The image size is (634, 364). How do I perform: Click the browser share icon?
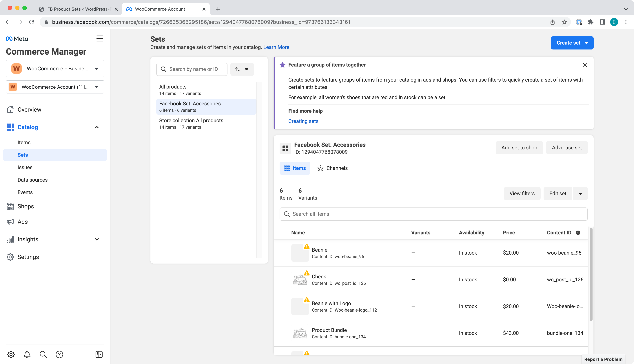[x=552, y=22]
